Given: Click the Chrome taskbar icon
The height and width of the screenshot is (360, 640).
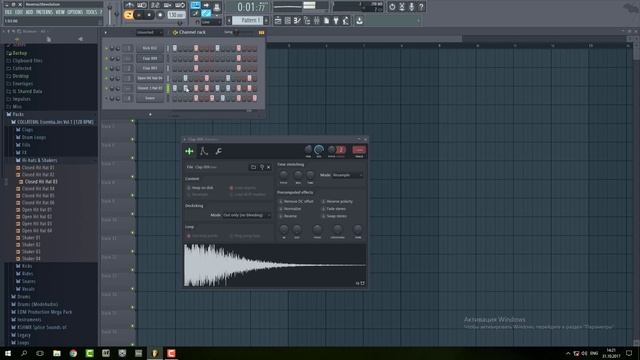Looking at the screenshot, I should 73,353.
